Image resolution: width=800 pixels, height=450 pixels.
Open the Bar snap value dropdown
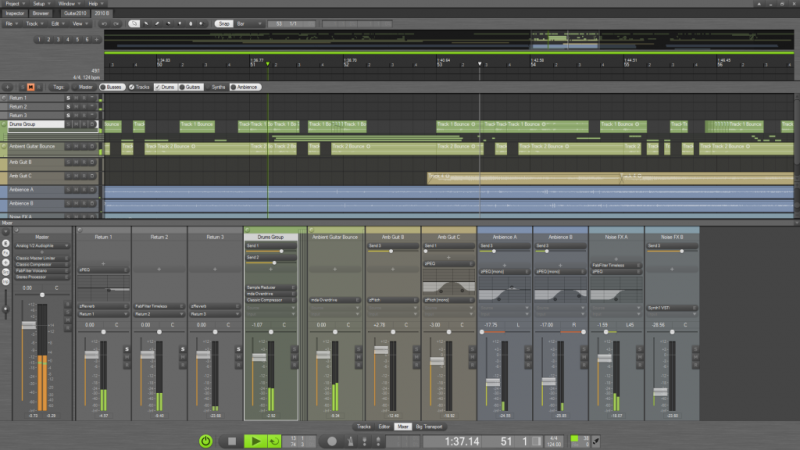coord(249,23)
